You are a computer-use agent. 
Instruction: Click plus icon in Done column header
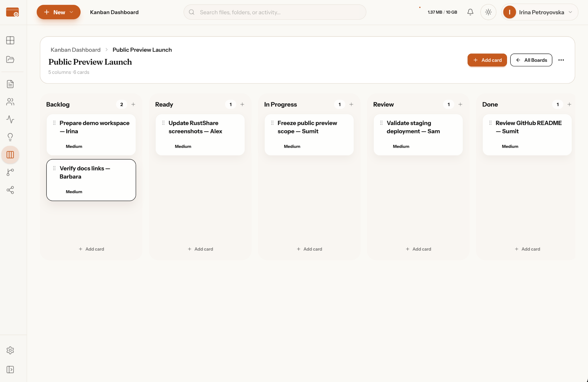click(569, 104)
